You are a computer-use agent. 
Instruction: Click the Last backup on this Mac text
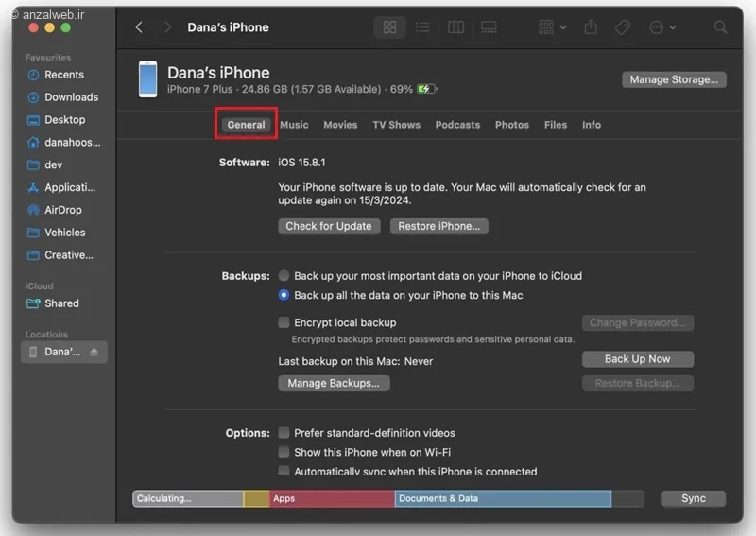tap(355, 361)
